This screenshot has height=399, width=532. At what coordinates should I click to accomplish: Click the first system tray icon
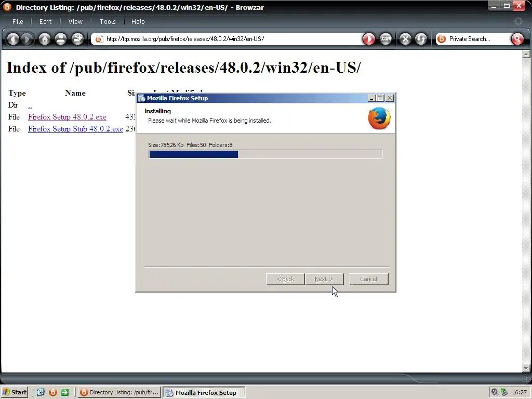(495, 392)
